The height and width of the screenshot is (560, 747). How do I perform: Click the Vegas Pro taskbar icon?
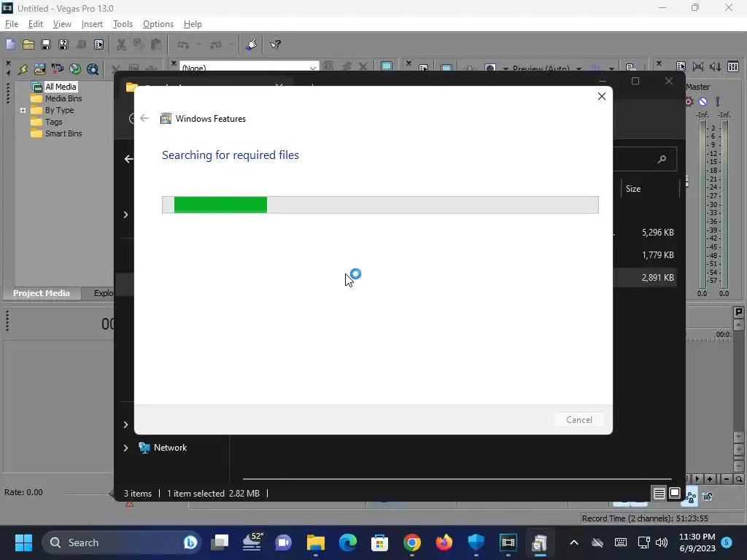click(508, 542)
